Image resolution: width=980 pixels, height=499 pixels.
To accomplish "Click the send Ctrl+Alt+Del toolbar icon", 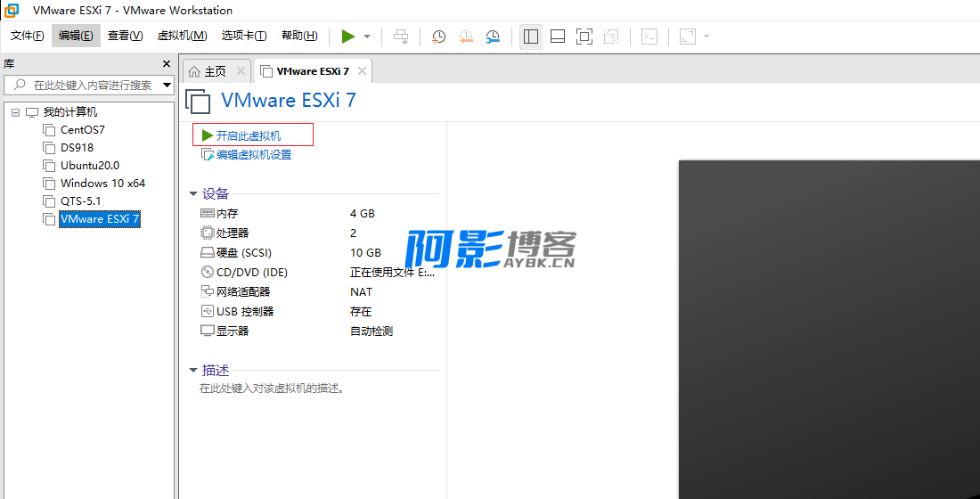I will [401, 37].
